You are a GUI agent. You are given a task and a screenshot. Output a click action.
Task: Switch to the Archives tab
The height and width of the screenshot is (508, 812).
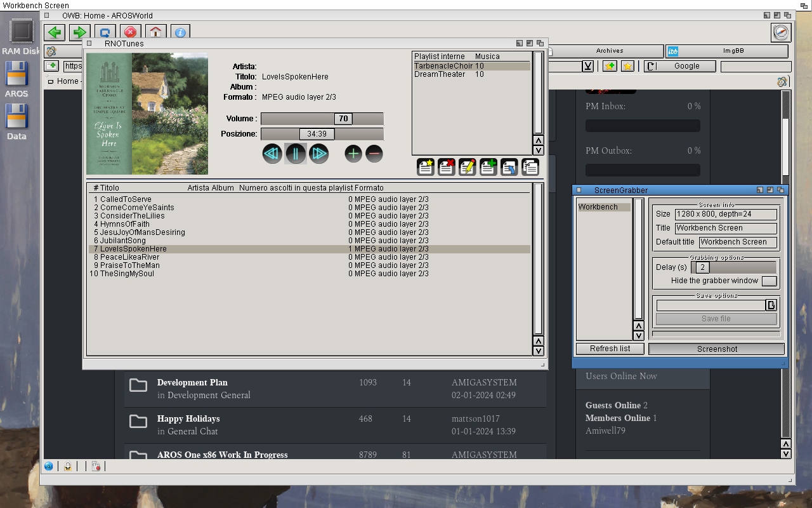pos(609,51)
